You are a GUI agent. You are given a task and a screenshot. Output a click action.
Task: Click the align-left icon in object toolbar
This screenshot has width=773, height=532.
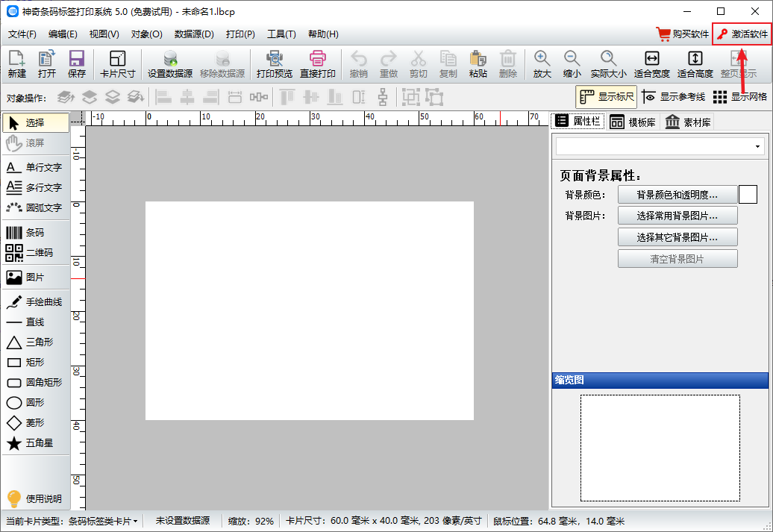point(163,97)
